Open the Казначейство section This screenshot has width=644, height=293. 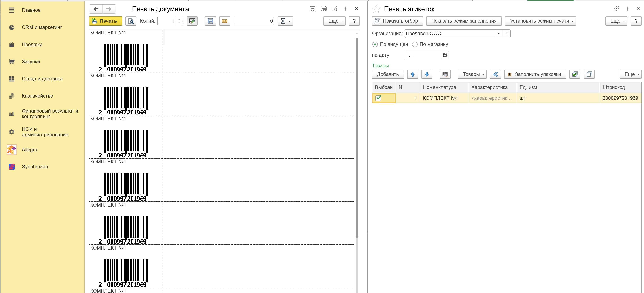tap(37, 96)
